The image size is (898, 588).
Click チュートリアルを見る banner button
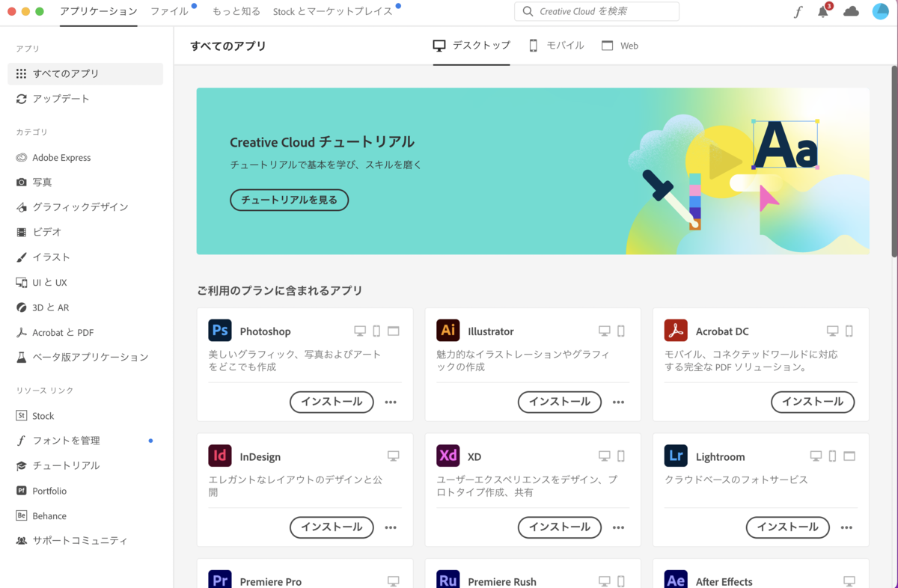[289, 200]
